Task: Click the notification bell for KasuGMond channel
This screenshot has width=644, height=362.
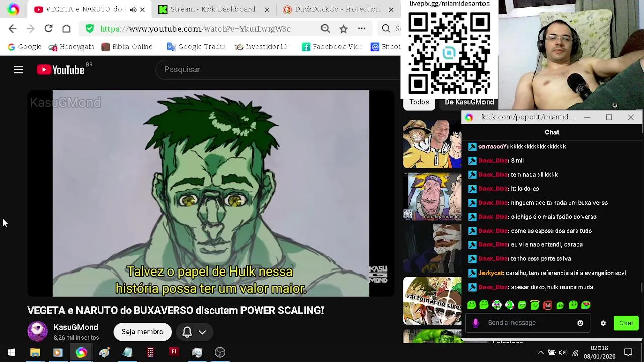Action: pyautogui.click(x=187, y=332)
